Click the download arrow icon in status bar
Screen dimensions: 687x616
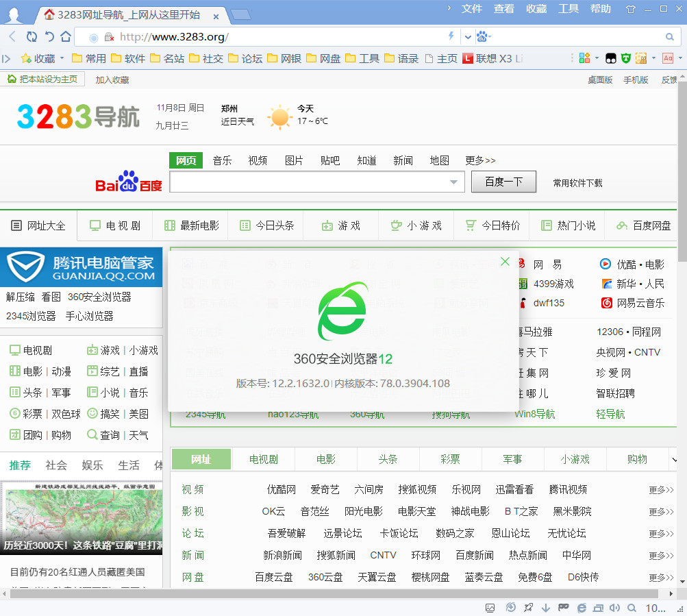[x=545, y=608]
